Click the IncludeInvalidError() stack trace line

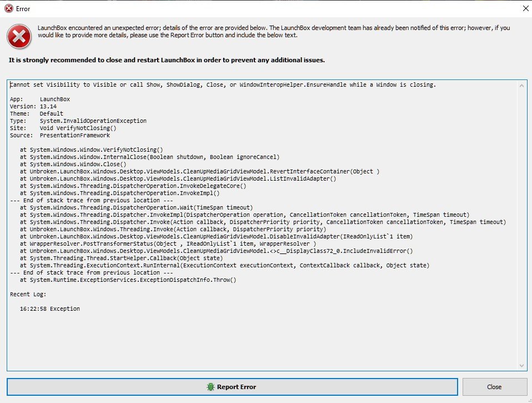pos(216,251)
